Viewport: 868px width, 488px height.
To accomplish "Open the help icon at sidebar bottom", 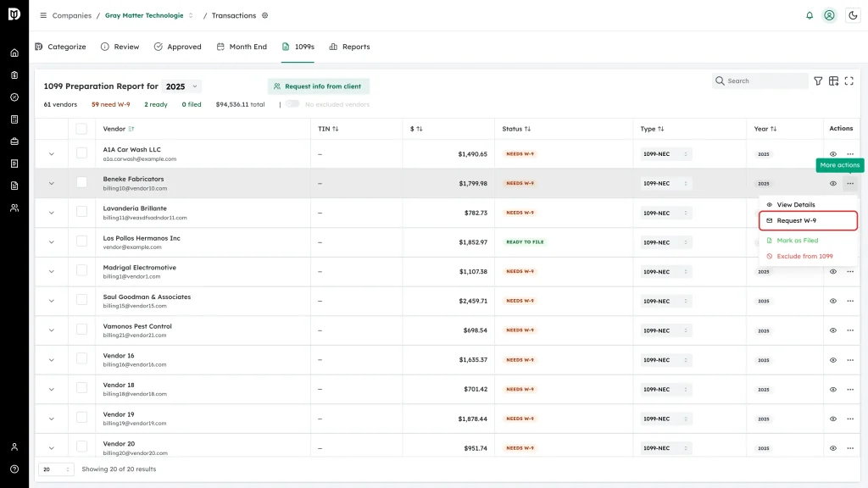I will click(x=14, y=469).
